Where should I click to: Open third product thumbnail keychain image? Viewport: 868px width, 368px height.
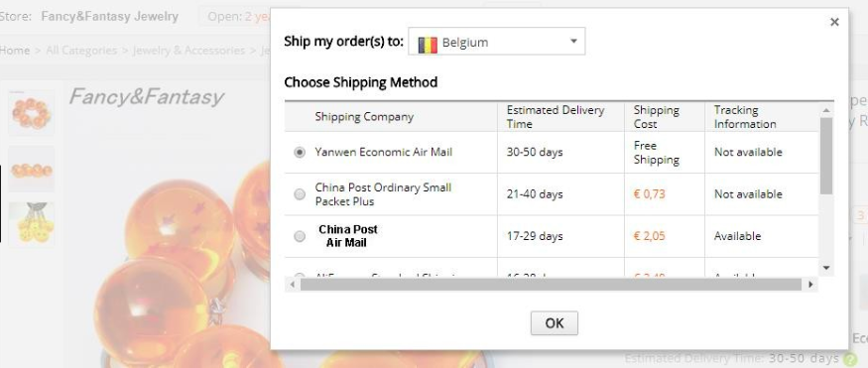pyautogui.click(x=31, y=224)
